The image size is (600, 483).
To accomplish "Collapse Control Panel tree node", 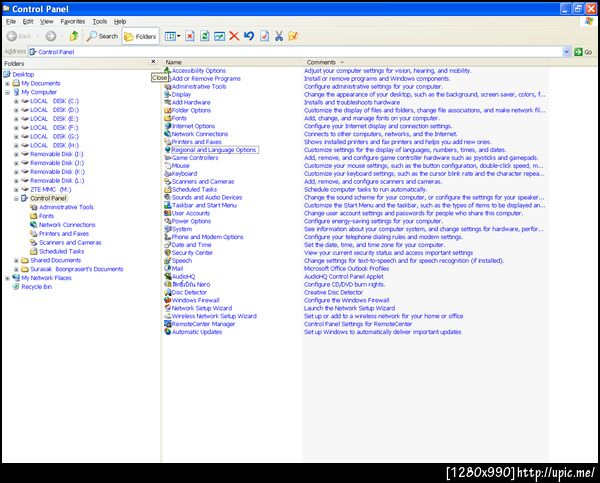I will click(16, 198).
